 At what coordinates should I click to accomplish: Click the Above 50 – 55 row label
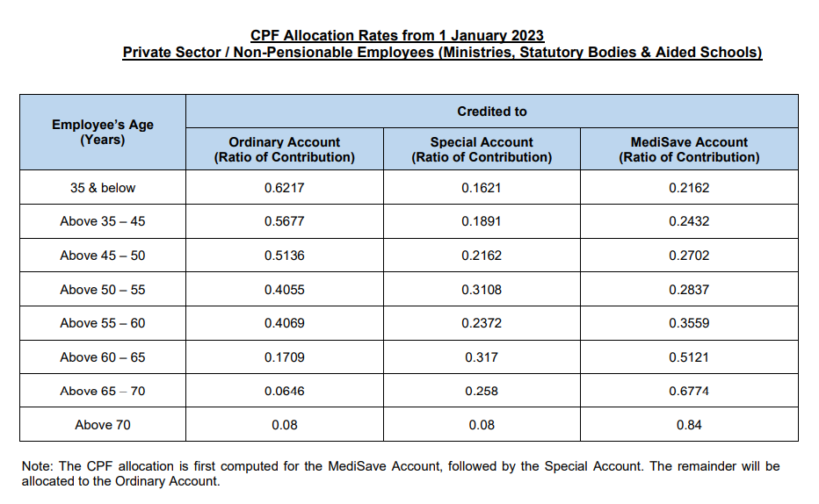[x=103, y=290]
